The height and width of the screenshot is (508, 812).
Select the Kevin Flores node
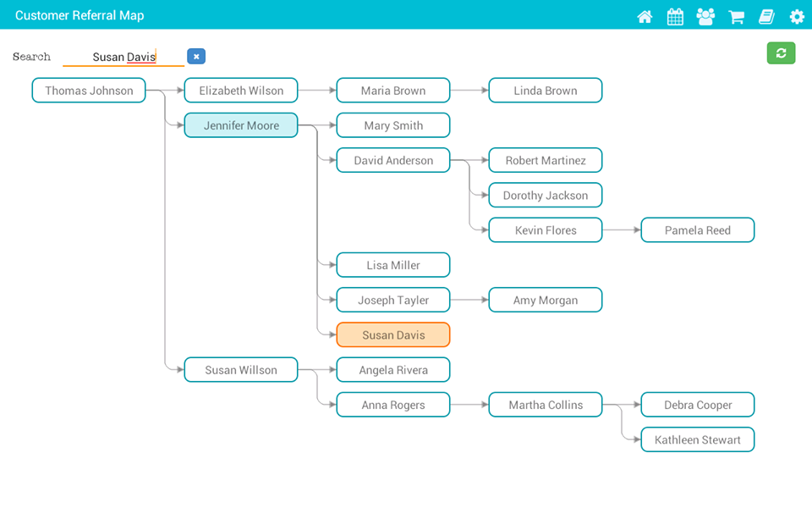tap(546, 230)
